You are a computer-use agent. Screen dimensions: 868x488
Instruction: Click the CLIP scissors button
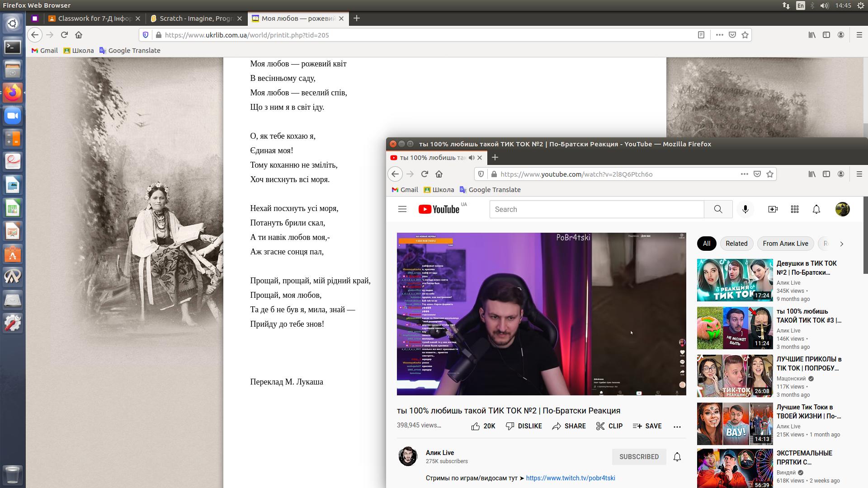click(609, 426)
